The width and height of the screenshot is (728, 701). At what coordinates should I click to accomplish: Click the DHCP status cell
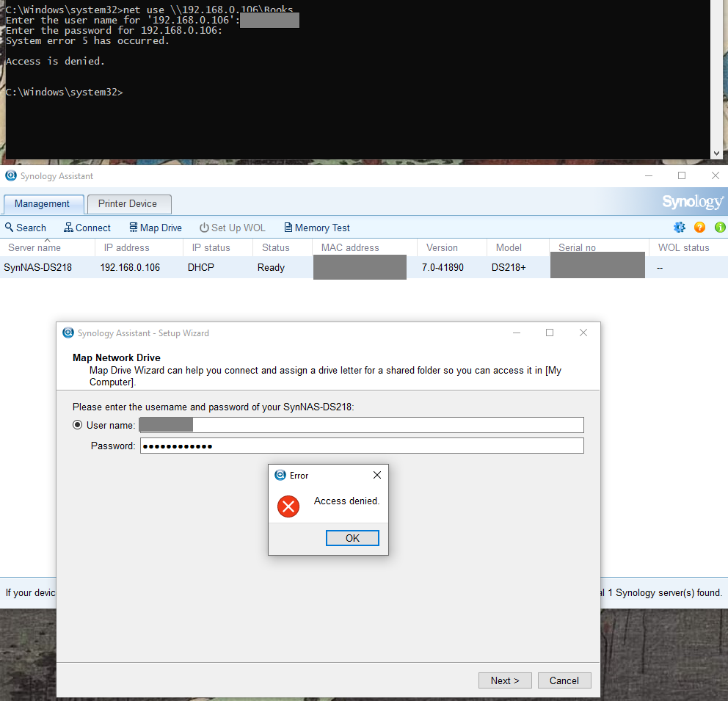coord(201,267)
